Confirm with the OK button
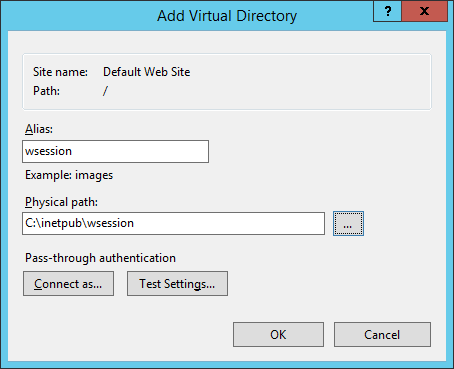Viewport: 454px width, 369px height. tap(278, 334)
